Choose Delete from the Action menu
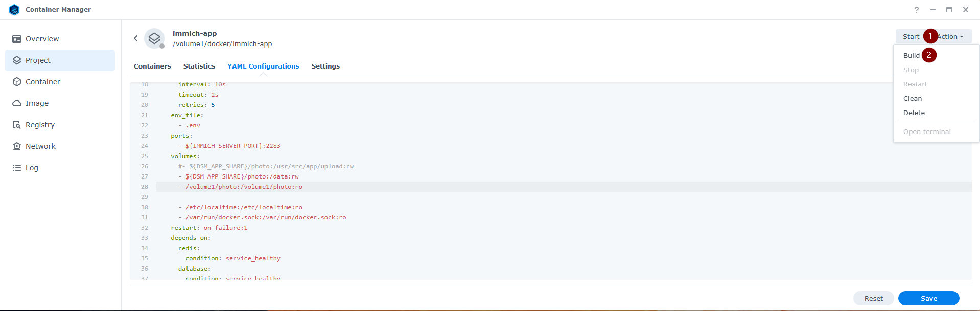This screenshot has height=311, width=980. point(914,113)
